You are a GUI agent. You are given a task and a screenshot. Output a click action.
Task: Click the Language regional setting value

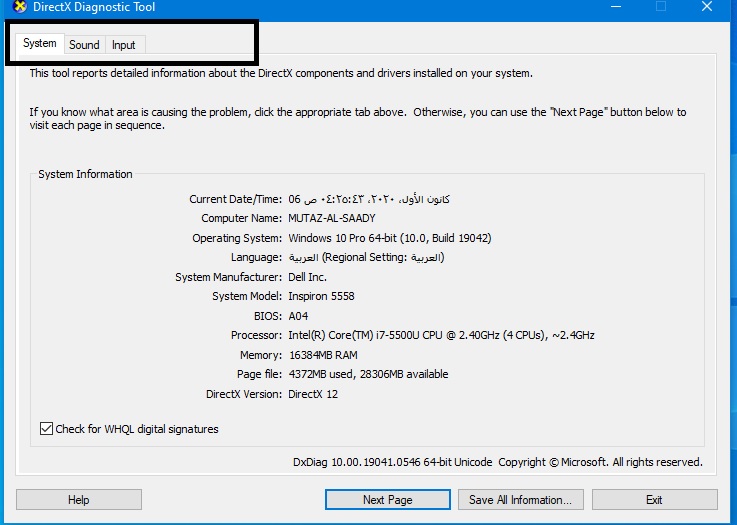pyautogui.click(x=366, y=257)
